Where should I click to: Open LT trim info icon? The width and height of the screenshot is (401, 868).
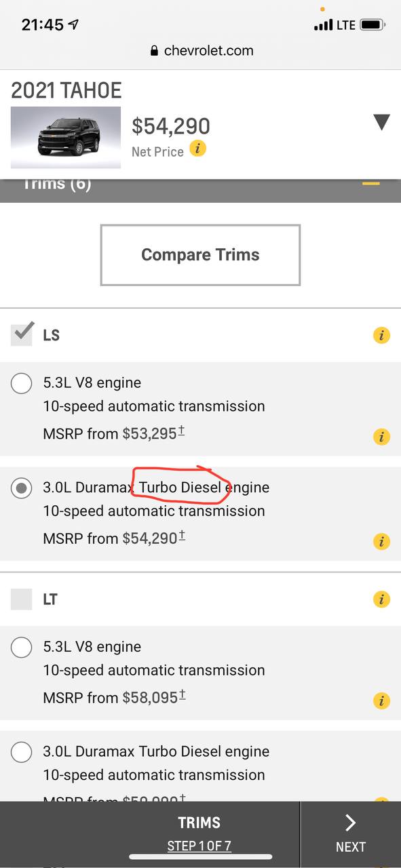point(381,599)
